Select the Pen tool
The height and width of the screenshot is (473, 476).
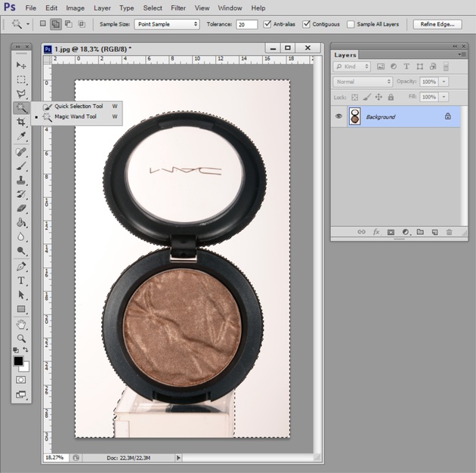click(21, 267)
